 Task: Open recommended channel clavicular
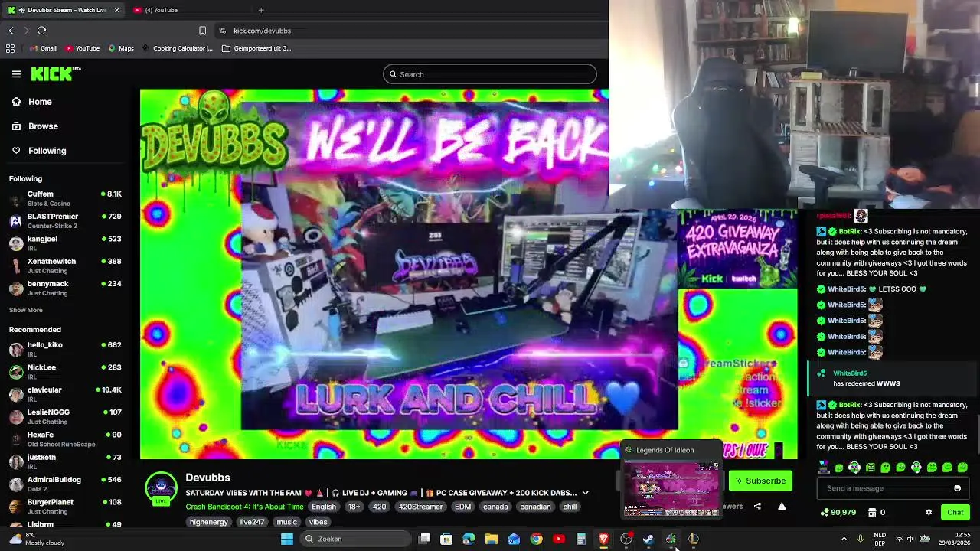tap(66, 394)
